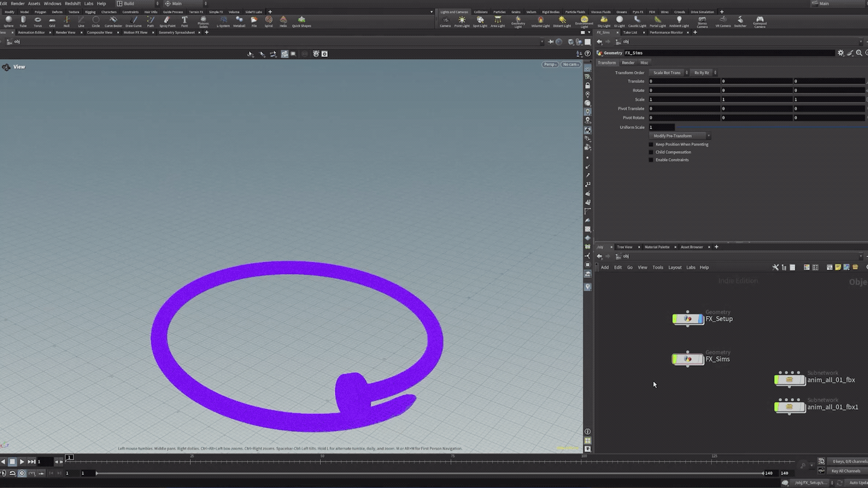Open the parameter pane gear menu

pos(840,53)
